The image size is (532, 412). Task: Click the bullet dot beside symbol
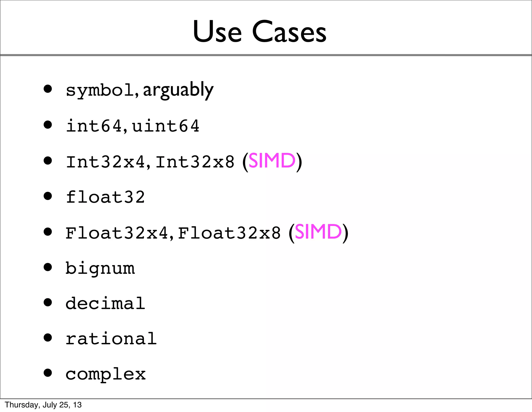click(x=48, y=89)
